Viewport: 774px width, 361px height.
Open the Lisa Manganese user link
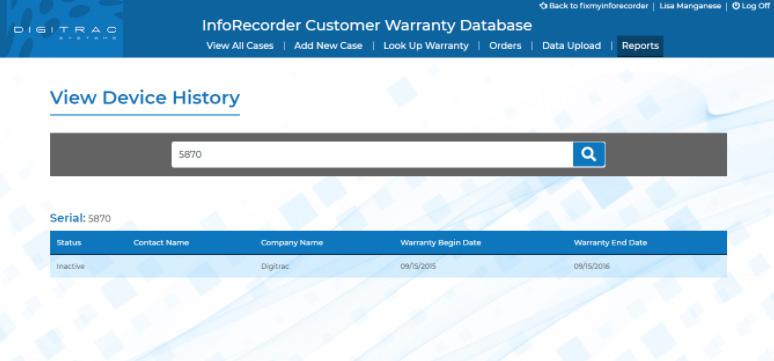click(690, 6)
